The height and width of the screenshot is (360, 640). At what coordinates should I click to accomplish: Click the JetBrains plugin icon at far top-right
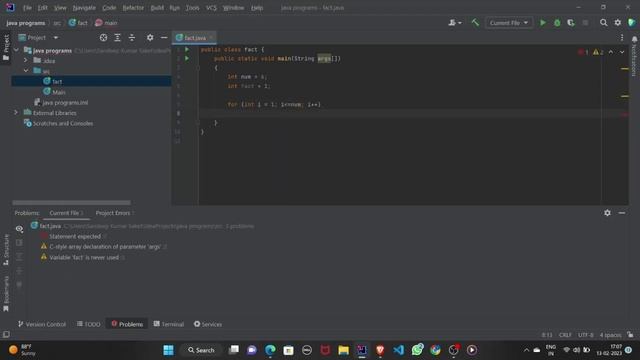tap(632, 23)
